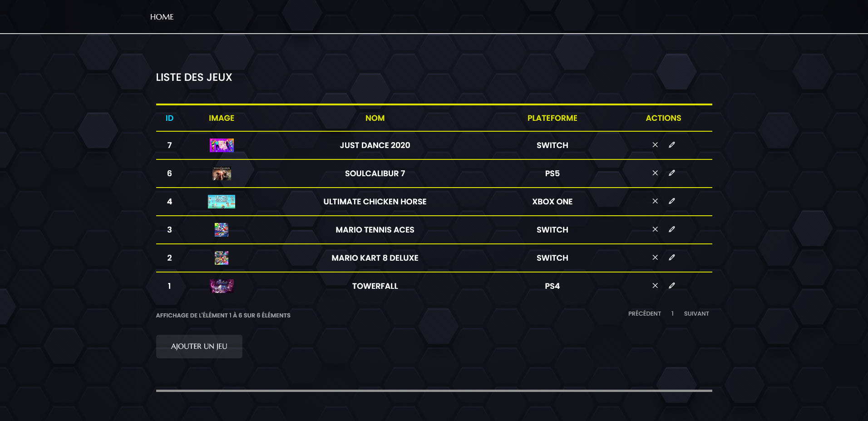
Task: Click the Ajouter un jeu button
Action: coord(199,347)
